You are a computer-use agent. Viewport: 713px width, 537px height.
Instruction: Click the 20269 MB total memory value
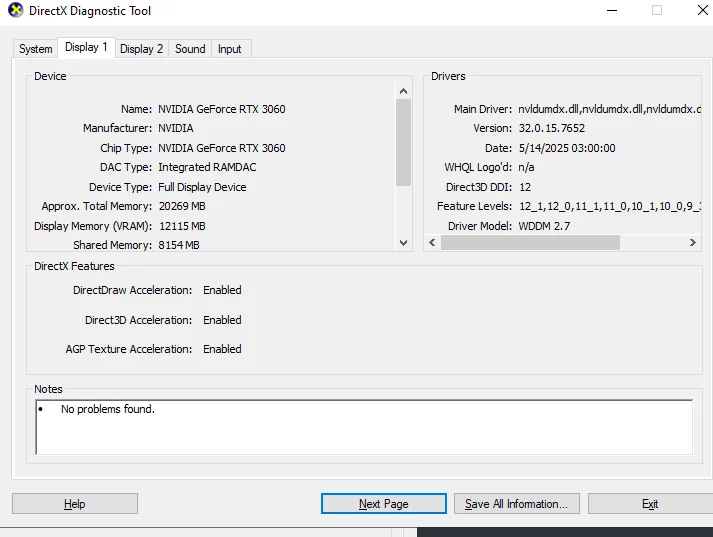(182, 206)
